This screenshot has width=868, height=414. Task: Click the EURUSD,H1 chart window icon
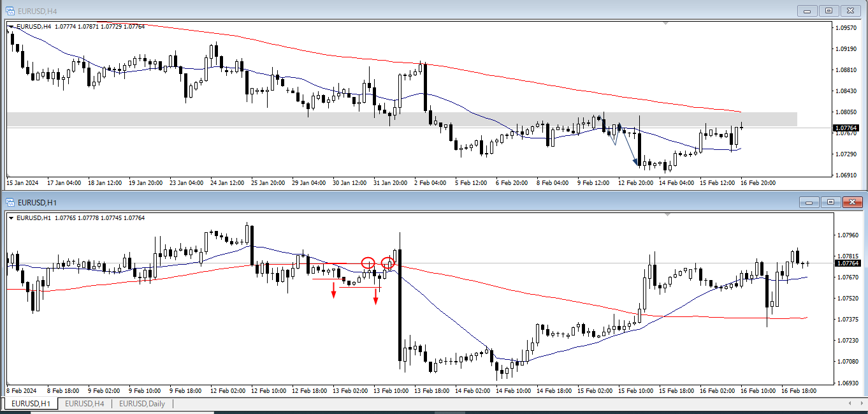pos(10,202)
